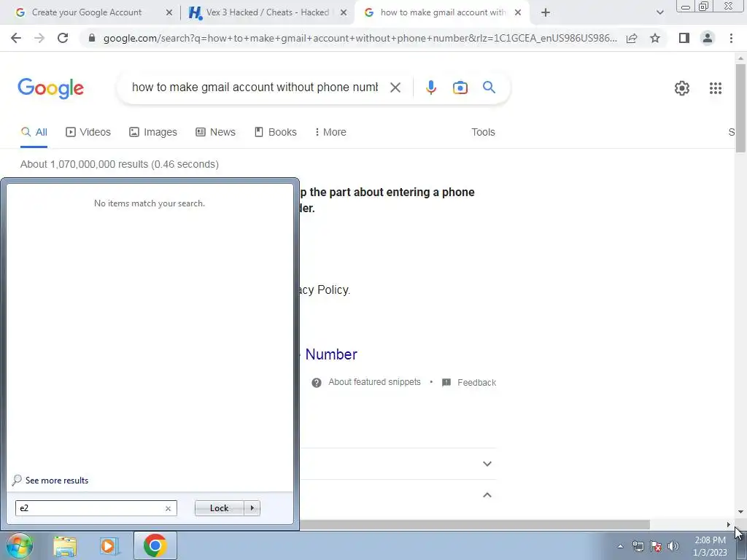
Task: Open About featured snippets link
Action: click(x=374, y=382)
